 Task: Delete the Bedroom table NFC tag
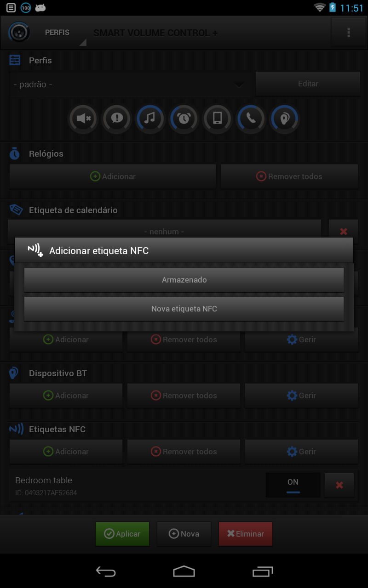[x=339, y=485]
